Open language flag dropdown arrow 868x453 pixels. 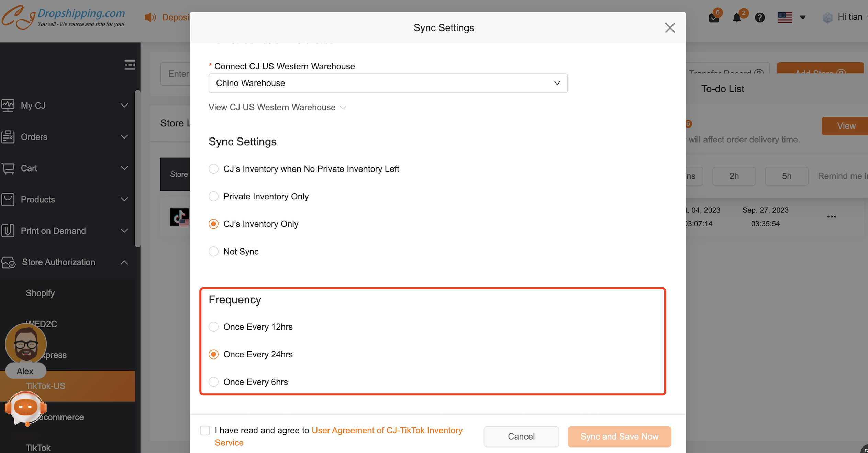tap(803, 18)
